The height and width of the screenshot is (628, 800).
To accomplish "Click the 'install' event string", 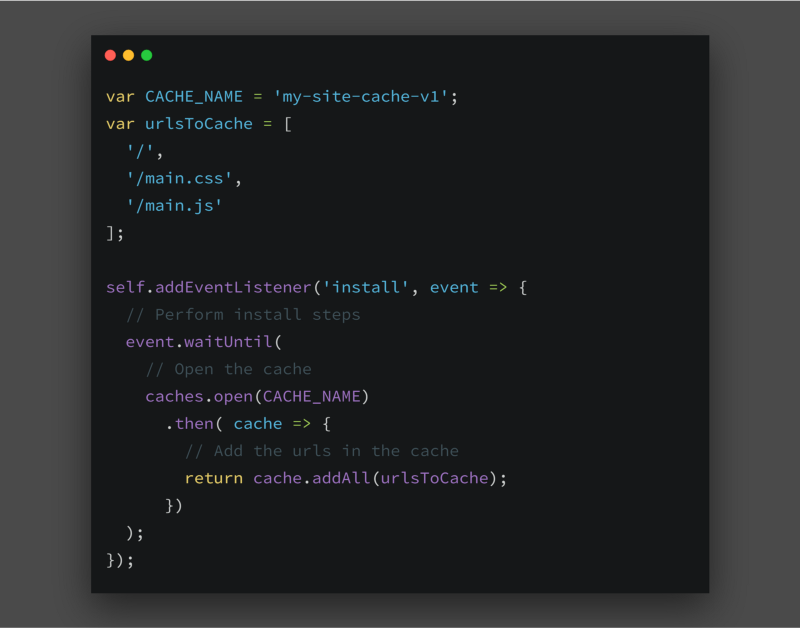I will (365, 287).
